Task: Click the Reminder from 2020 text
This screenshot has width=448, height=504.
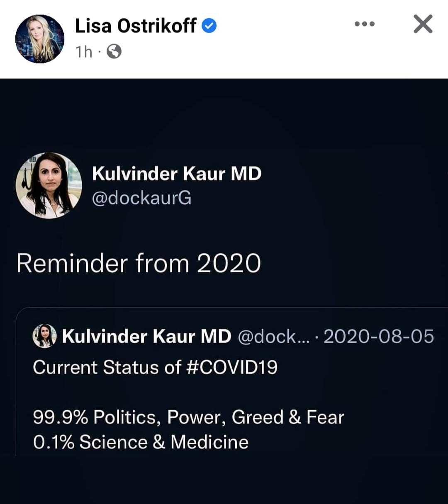Action: point(139,263)
